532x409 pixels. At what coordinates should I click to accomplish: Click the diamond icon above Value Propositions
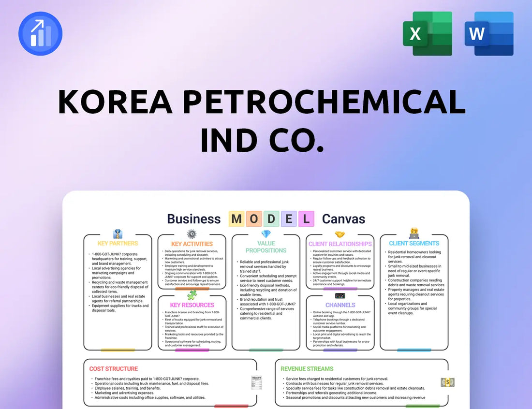(x=266, y=234)
